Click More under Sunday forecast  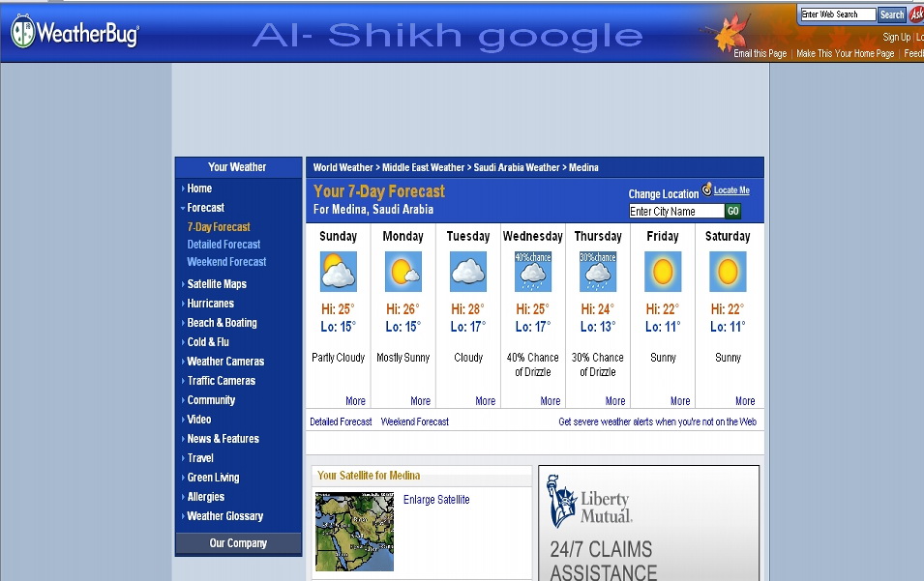tap(355, 401)
